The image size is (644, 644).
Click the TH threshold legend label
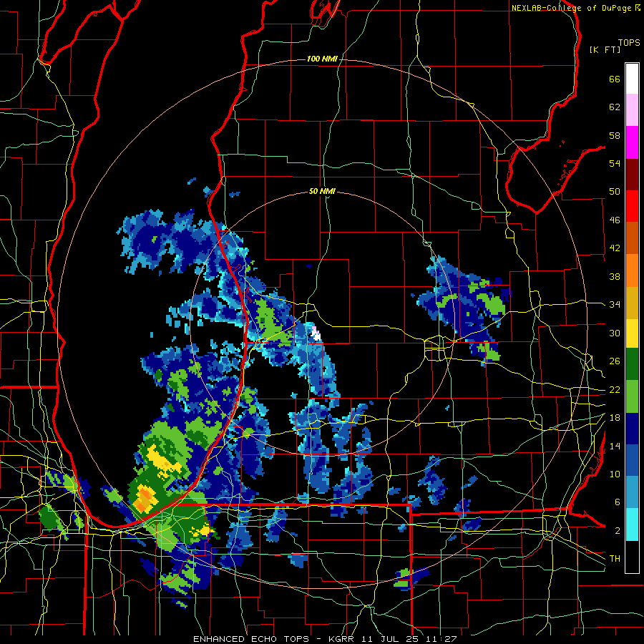point(615,558)
